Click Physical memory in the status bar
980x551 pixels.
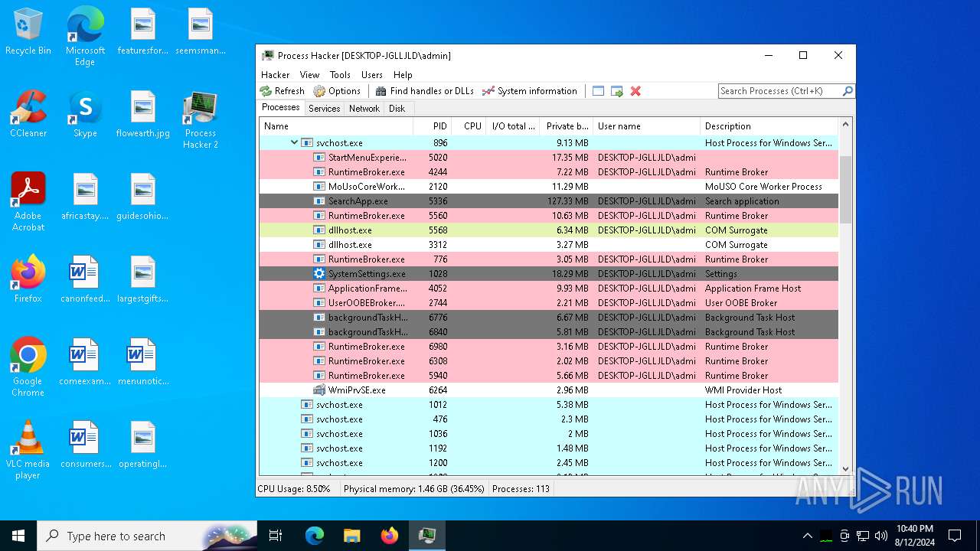pyautogui.click(x=413, y=489)
